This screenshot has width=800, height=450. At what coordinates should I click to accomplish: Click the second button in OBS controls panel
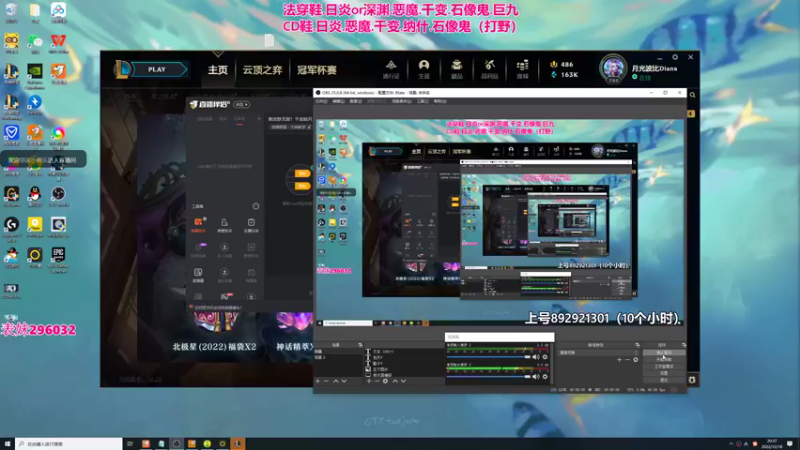pyautogui.click(x=664, y=360)
